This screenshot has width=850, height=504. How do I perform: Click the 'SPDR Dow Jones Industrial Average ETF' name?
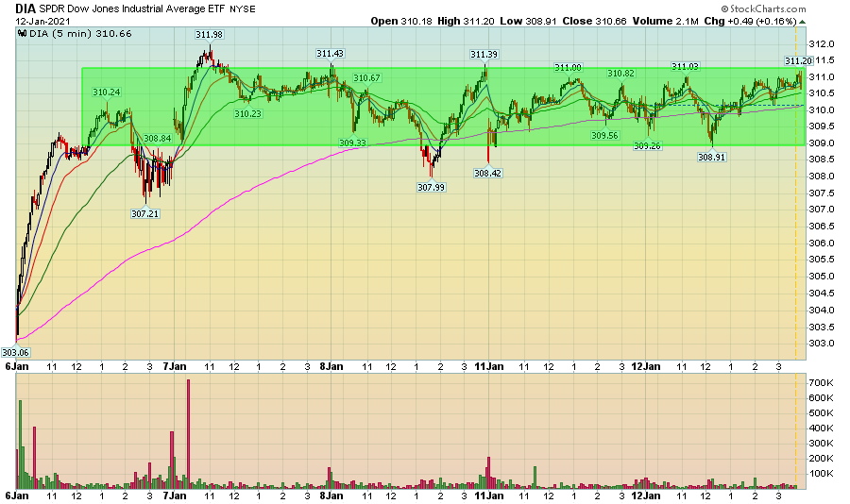131,9
